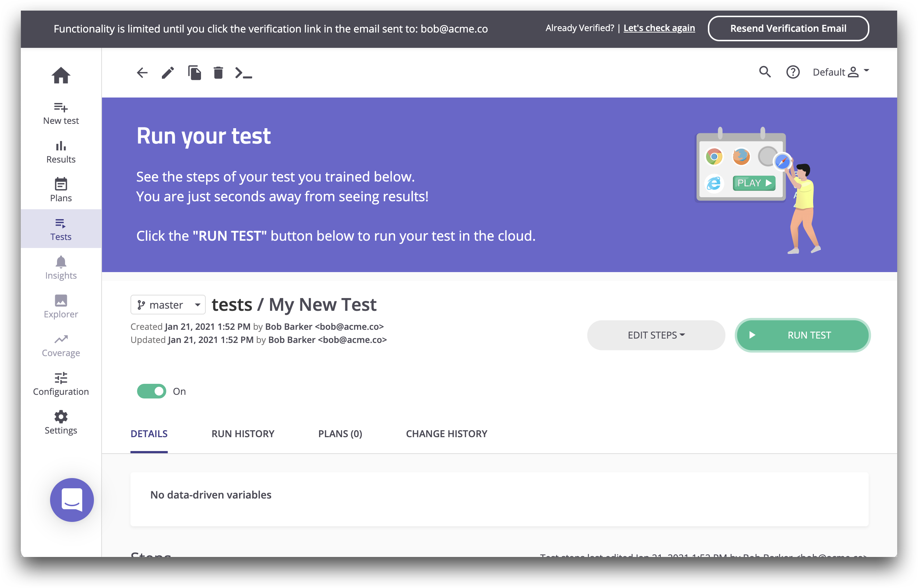The image size is (918, 588).
Task: Open the Plans section in sidebar
Action: point(61,190)
